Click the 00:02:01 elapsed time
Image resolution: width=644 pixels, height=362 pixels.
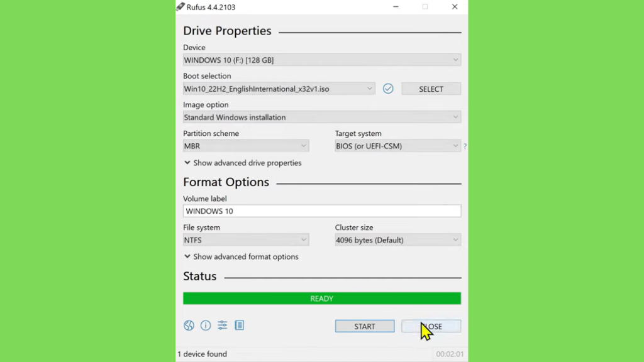click(450, 354)
